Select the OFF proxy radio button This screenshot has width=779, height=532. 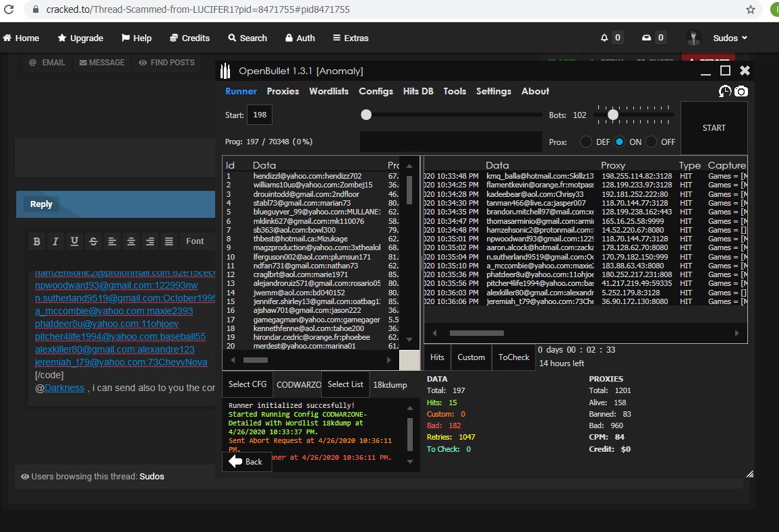[x=652, y=142]
